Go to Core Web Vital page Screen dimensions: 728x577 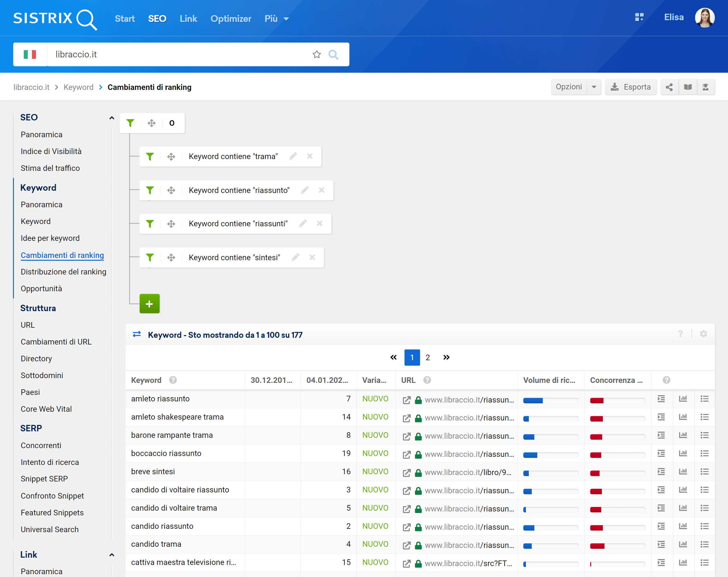tap(46, 409)
